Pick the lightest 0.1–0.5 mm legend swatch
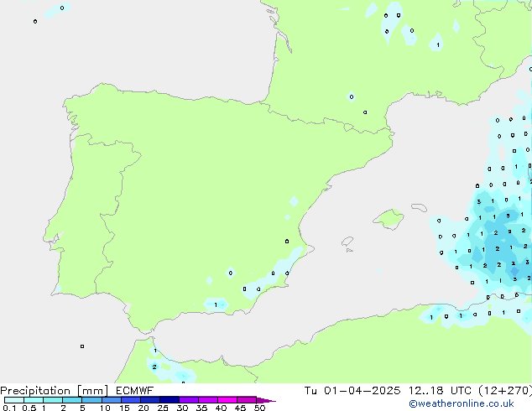 14,400
